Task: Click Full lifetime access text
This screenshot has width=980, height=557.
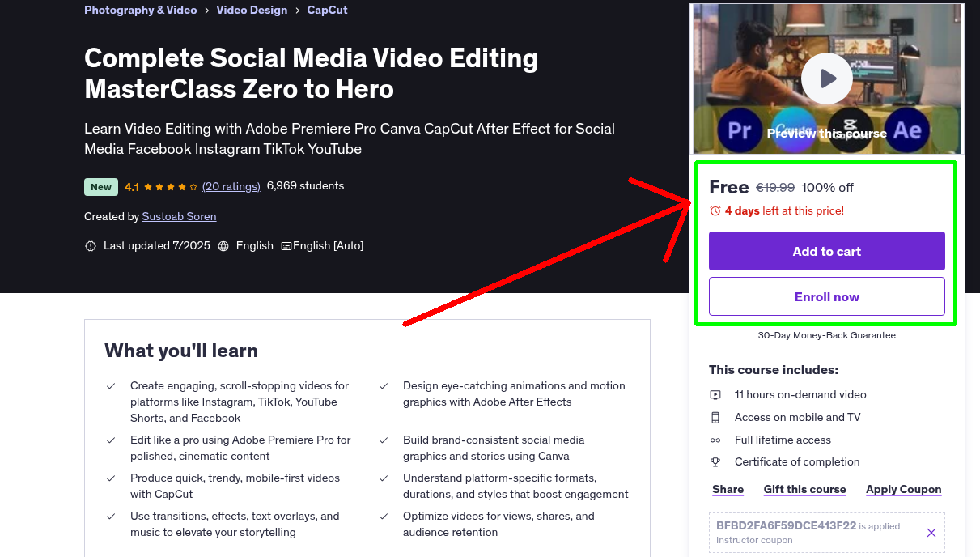Action: 783,440
